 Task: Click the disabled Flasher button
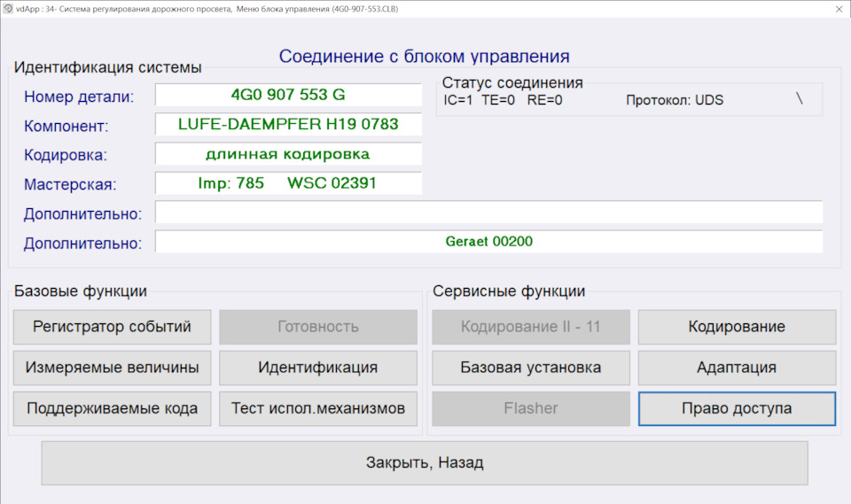[x=531, y=409]
